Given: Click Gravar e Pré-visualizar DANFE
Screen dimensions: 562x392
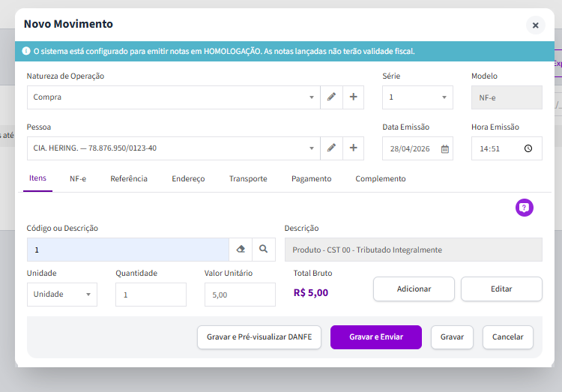Looking at the screenshot, I should (x=259, y=337).
